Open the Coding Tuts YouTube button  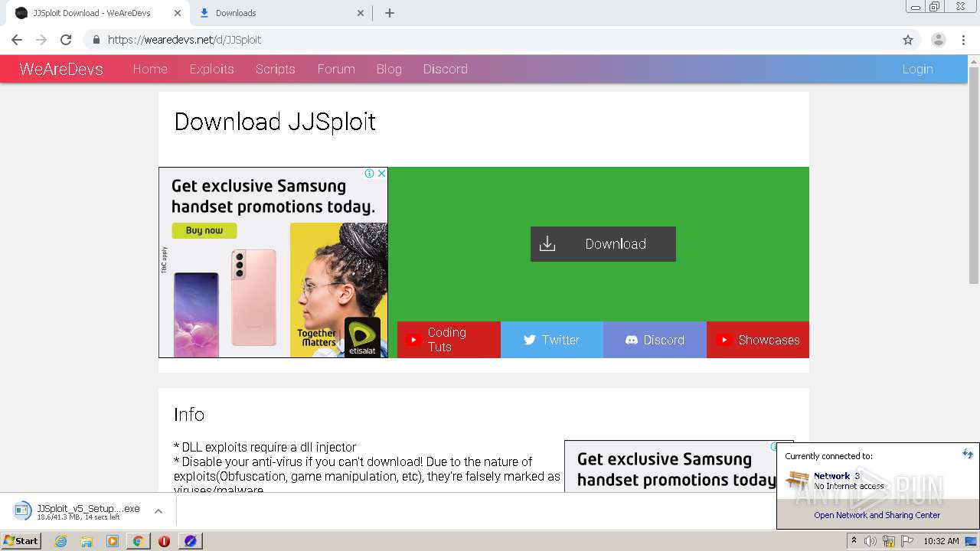tap(449, 340)
